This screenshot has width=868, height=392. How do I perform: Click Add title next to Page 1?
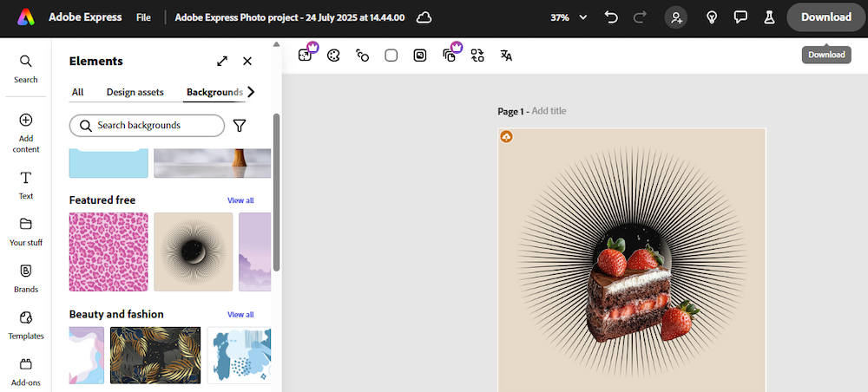(549, 111)
